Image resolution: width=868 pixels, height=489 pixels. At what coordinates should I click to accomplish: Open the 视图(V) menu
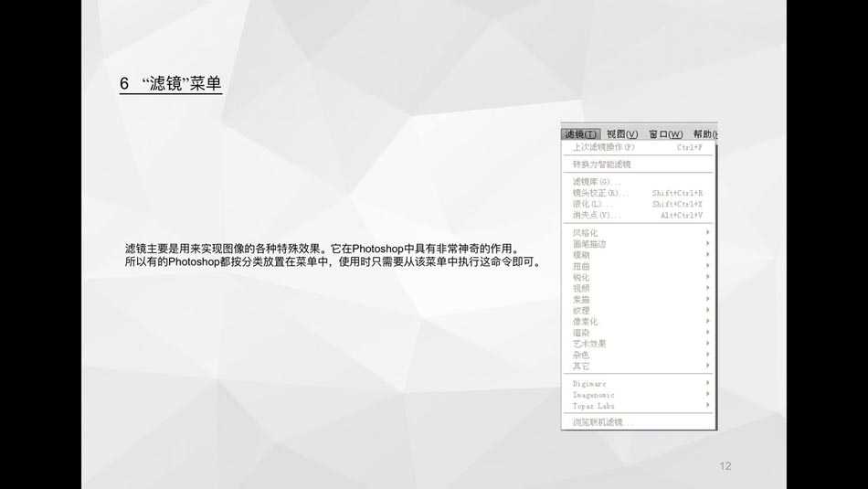[622, 134]
